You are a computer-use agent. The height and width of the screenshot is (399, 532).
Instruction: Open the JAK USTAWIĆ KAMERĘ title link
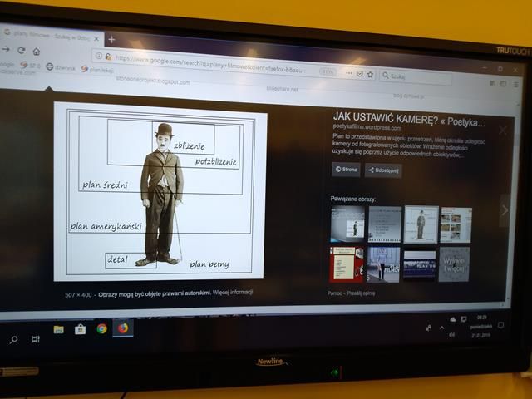(x=409, y=119)
